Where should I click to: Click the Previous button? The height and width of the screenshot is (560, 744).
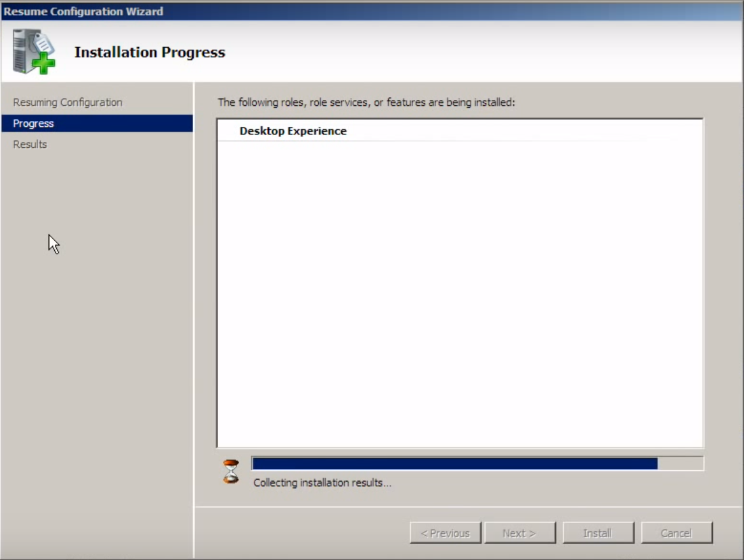tap(445, 533)
